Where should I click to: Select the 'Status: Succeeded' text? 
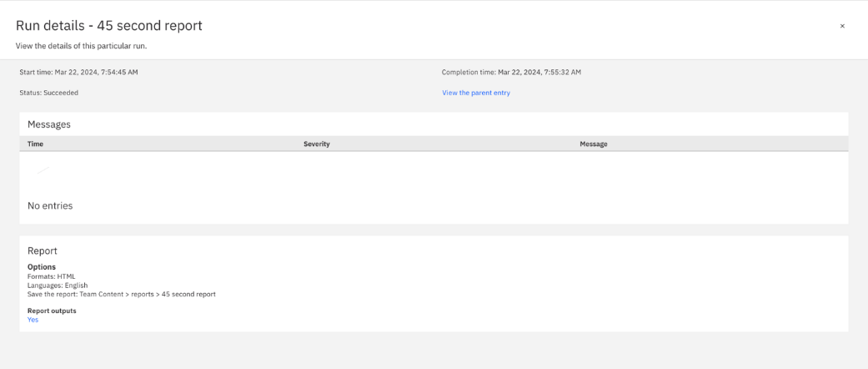point(48,93)
